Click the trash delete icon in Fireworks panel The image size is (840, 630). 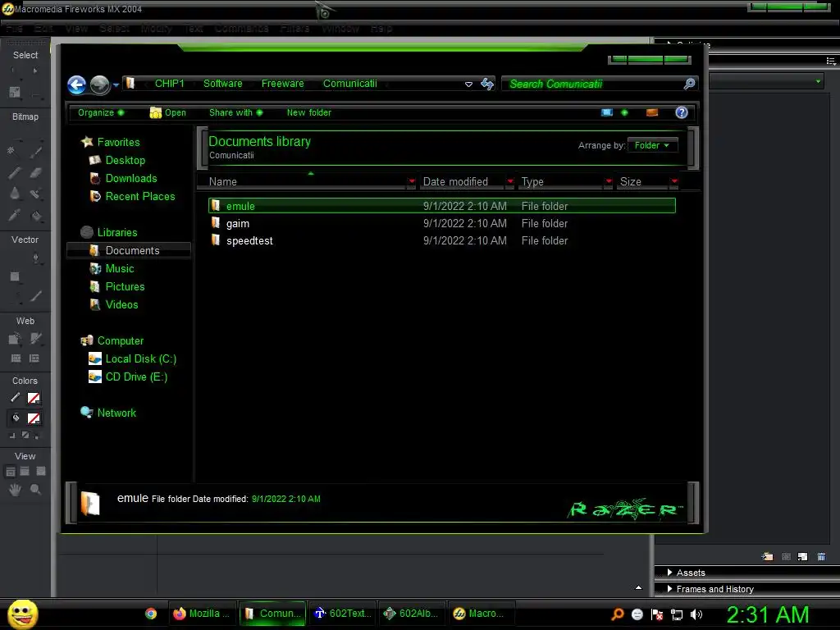tap(821, 557)
